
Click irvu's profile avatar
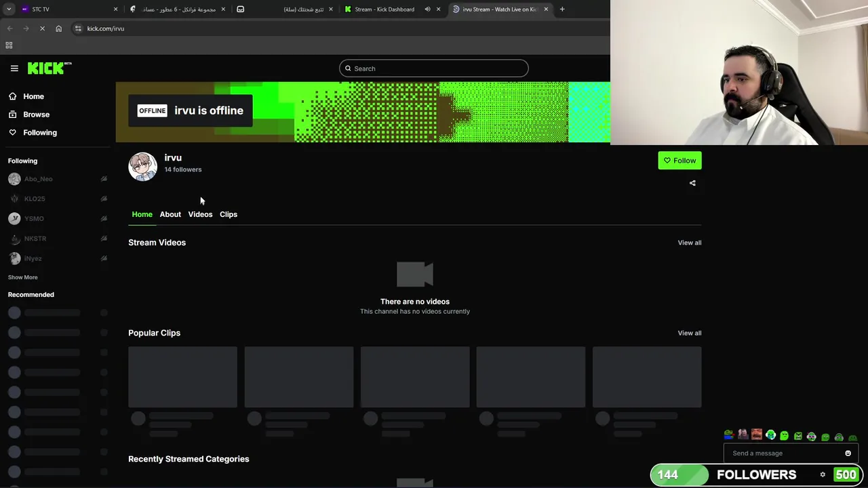click(142, 167)
